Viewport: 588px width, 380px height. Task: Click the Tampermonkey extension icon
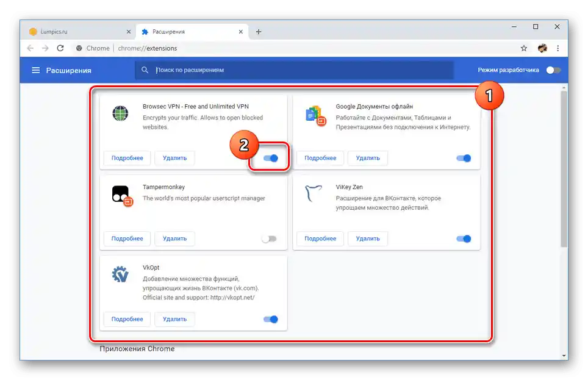point(120,194)
